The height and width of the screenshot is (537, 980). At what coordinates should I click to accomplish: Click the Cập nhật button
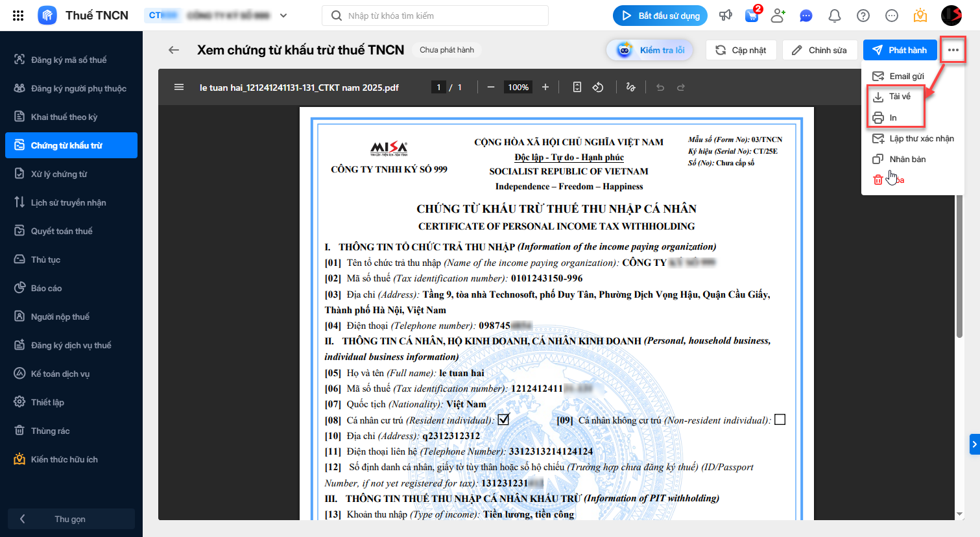(x=741, y=50)
